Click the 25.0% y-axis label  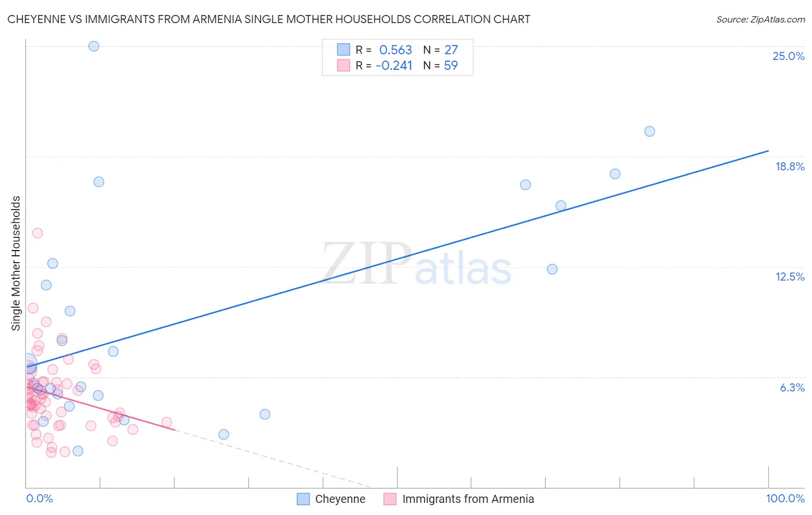pos(788,56)
